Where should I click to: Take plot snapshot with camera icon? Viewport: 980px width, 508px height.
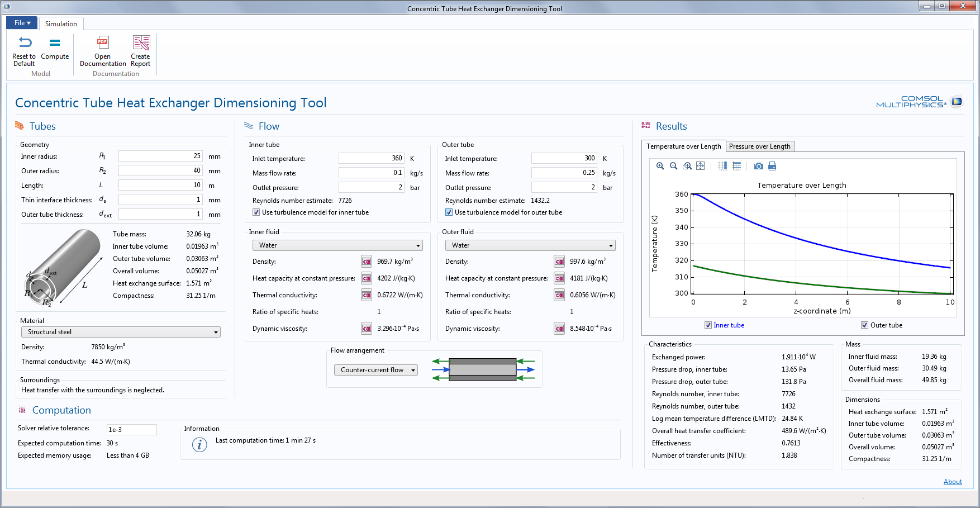coord(758,166)
